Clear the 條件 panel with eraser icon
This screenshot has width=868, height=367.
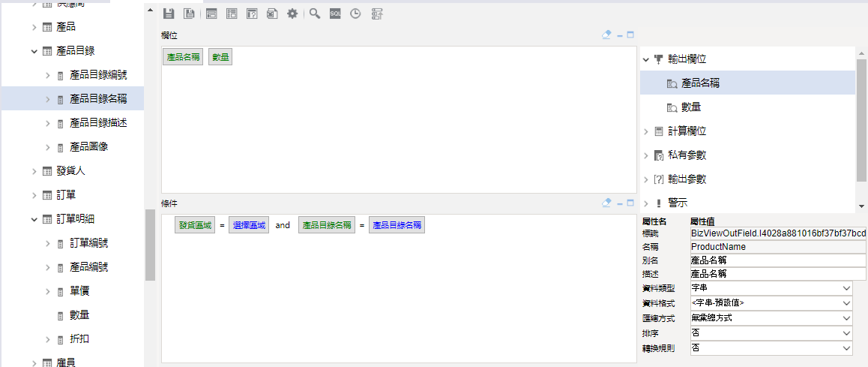[607, 203]
